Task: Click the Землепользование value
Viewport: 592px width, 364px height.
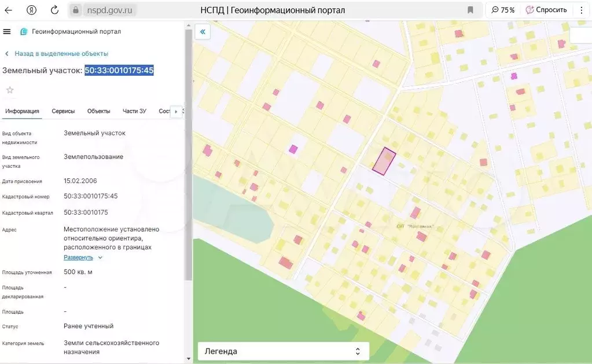Action: pos(93,157)
